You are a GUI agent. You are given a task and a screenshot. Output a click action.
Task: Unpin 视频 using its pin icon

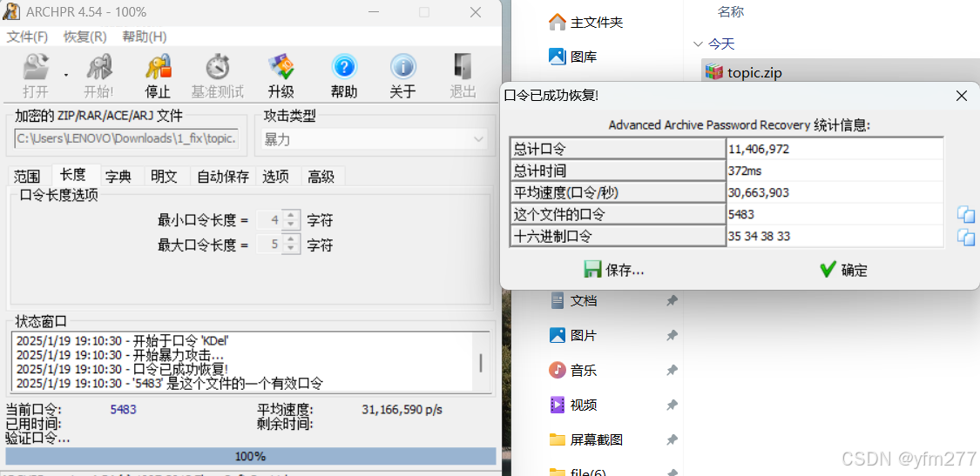(x=672, y=405)
